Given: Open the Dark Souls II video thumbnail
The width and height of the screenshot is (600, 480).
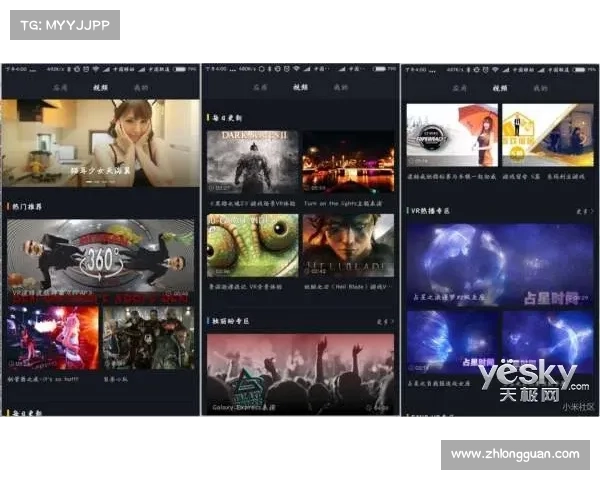Looking at the screenshot, I should (x=252, y=160).
